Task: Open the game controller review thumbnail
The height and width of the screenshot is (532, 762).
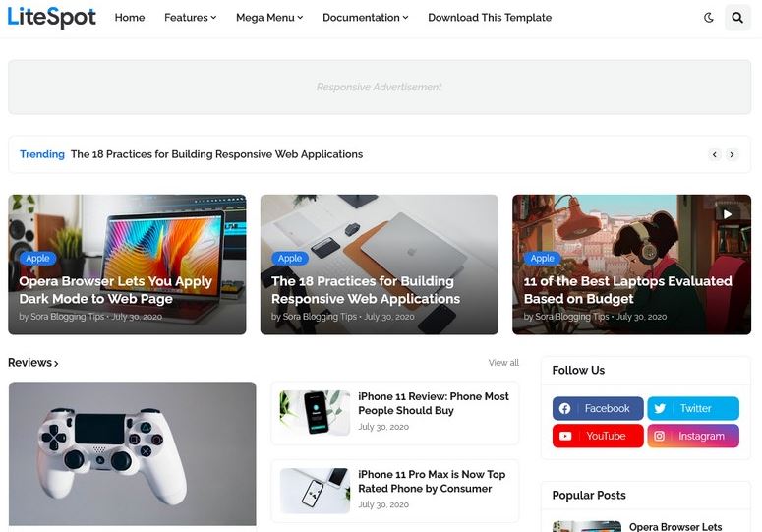Action: click(x=132, y=453)
